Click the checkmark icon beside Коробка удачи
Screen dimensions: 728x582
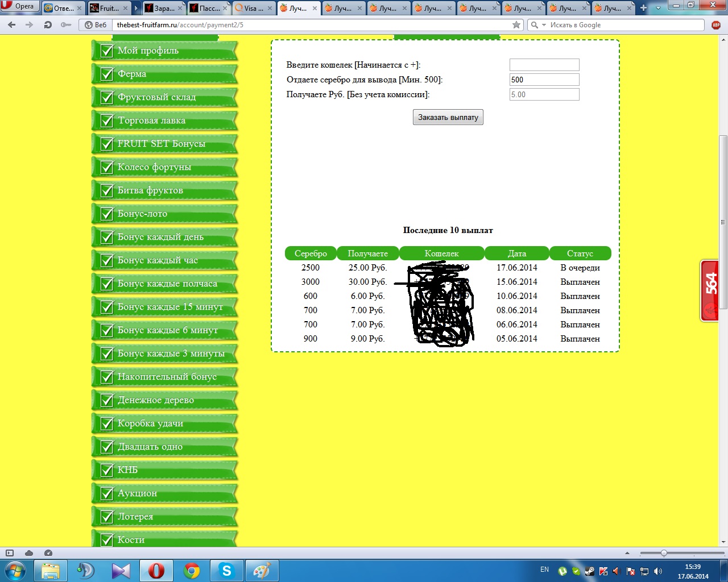click(106, 423)
